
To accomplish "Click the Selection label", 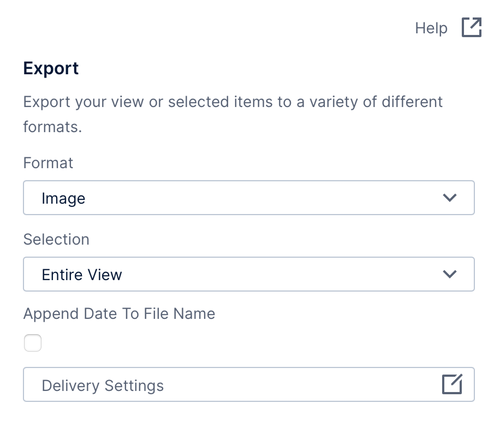I will click(56, 239).
